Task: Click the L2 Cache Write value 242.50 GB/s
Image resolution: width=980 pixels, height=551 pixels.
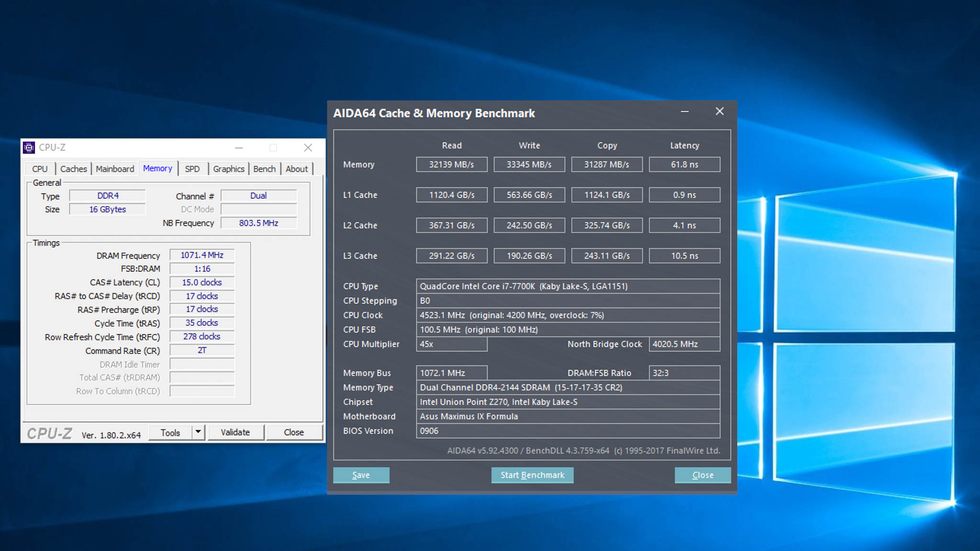Action: (529, 225)
